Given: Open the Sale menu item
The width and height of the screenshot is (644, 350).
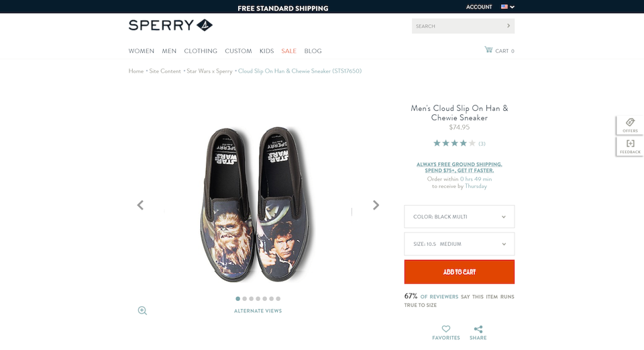Looking at the screenshot, I should 288,51.
